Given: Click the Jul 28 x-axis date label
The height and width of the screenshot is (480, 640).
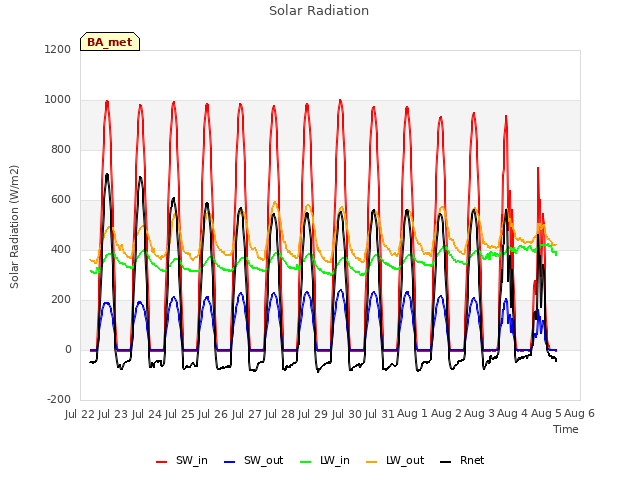Looking at the screenshot, I should [x=280, y=414].
